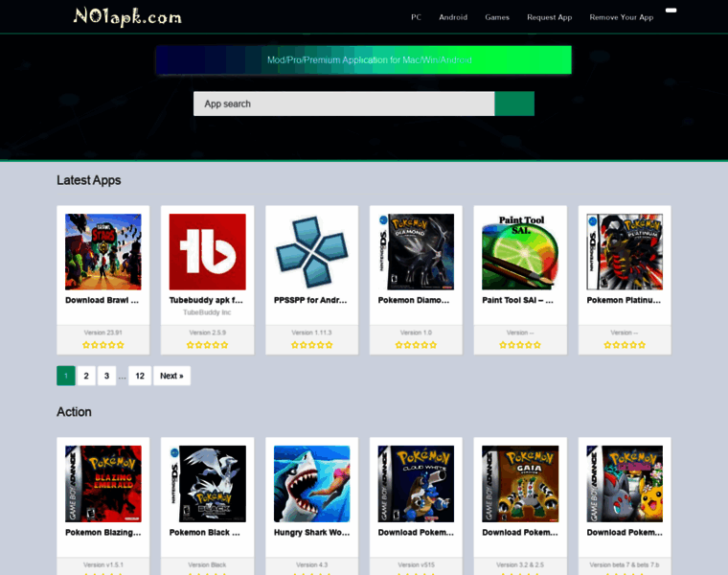This screenshot has height=575, width=728.
Task: Click the Version 1.0 text
Action: point(416,333)
